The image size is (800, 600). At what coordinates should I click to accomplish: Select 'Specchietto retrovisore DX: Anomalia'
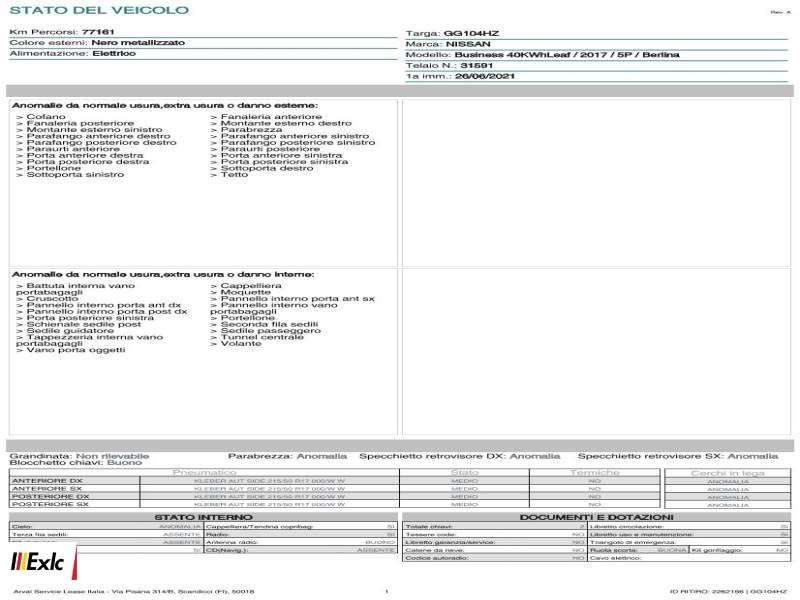[x=460, y=456]
